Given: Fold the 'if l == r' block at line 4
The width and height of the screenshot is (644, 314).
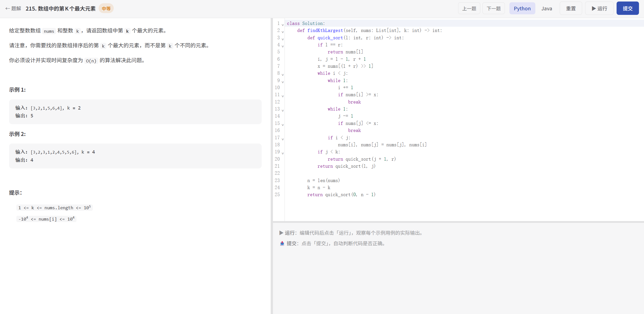Looking at the screenshot, I should pos(283,46).
